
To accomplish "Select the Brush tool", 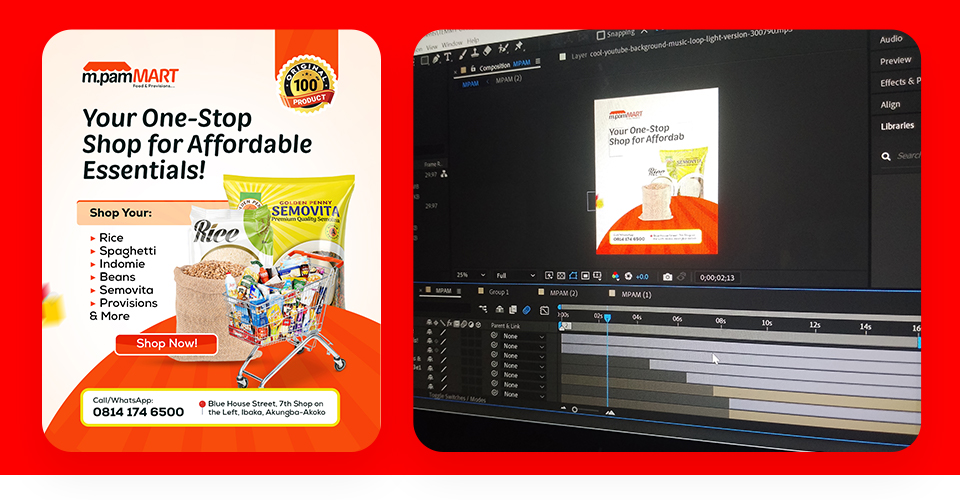I will coord(463,54).
